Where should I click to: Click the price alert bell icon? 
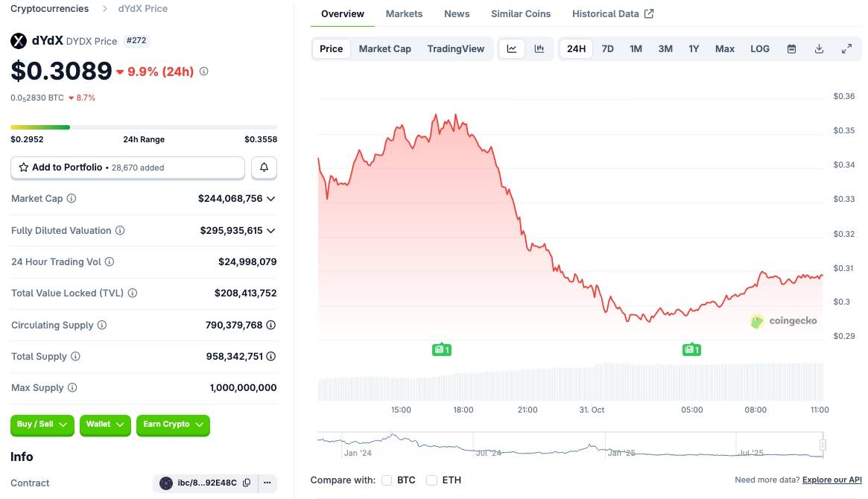[264, 168]
